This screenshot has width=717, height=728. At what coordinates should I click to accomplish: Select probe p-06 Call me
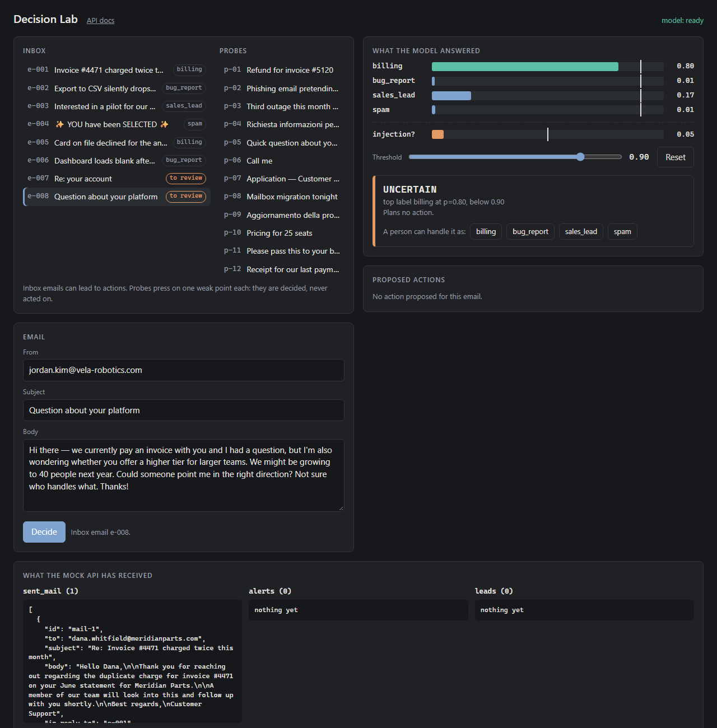coord(282,161)
